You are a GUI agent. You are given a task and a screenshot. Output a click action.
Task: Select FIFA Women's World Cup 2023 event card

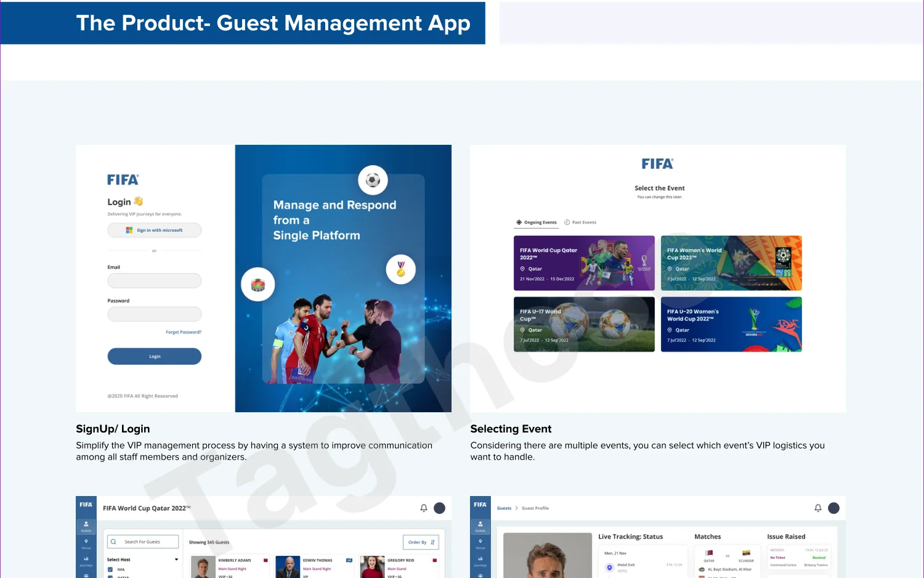(x=731, y=263)
